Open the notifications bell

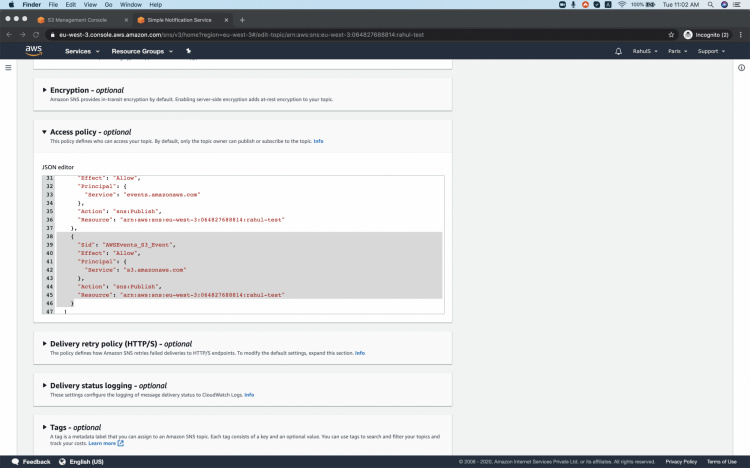point(618,51)
